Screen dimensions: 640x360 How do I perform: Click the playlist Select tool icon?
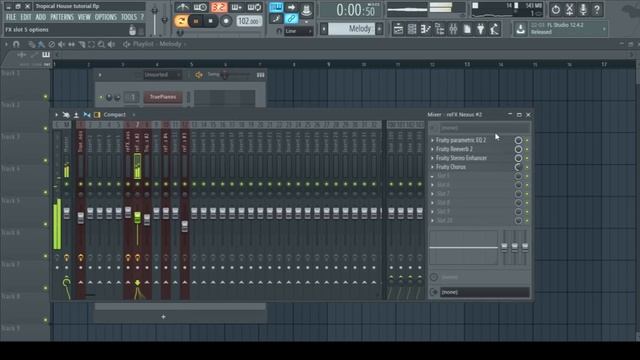click(91, 44)
